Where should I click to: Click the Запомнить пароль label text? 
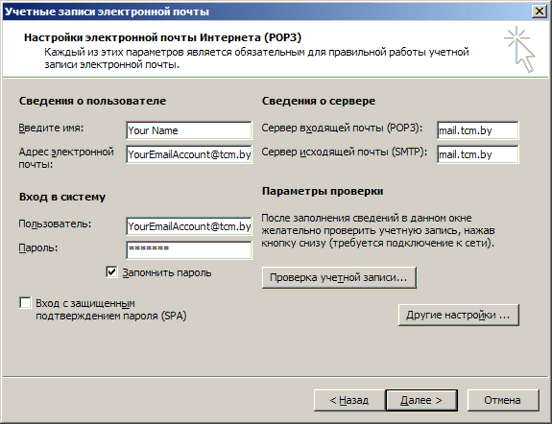click(167, 273)
